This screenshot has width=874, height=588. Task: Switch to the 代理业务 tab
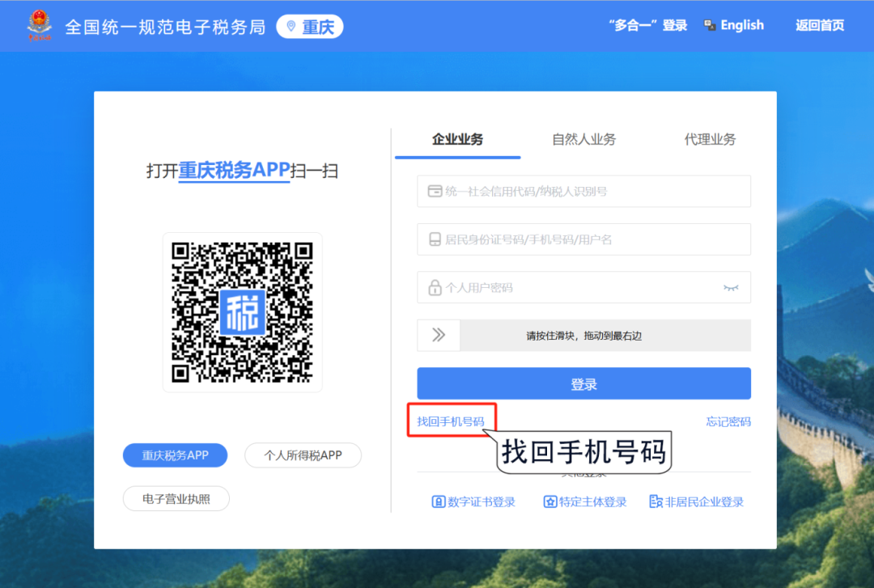tap(710, 139)
